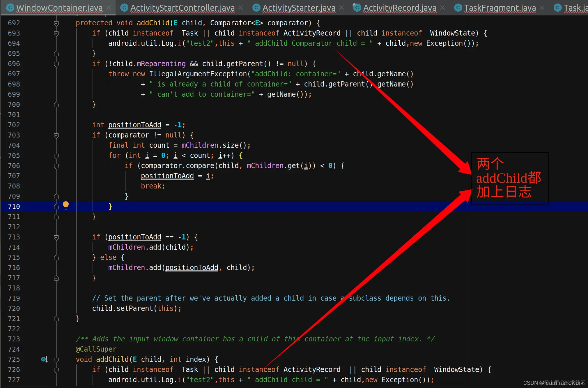The width and height of the screenshot is (588, 388).
Task: Close the TaskFragment.java tab
Action: tap(542, 8)
